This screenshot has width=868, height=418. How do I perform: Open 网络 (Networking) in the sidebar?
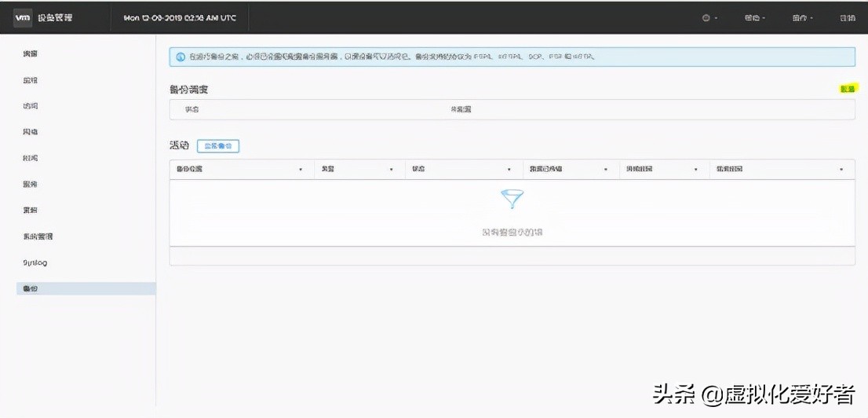(30, 132)
